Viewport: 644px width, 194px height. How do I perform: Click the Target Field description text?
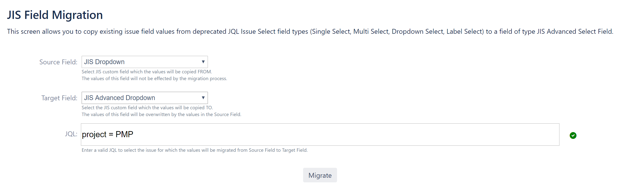tap(162, 111)
